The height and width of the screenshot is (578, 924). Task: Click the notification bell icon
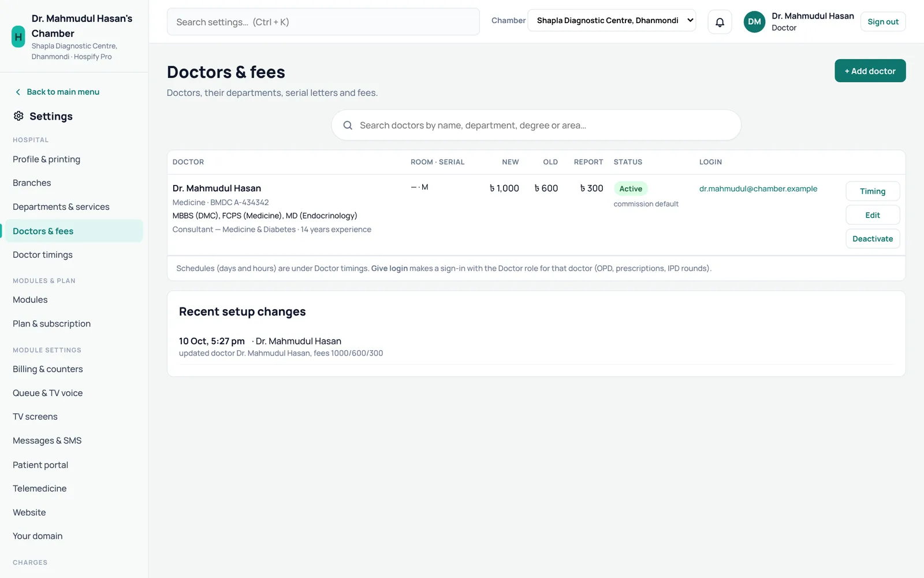720,22
